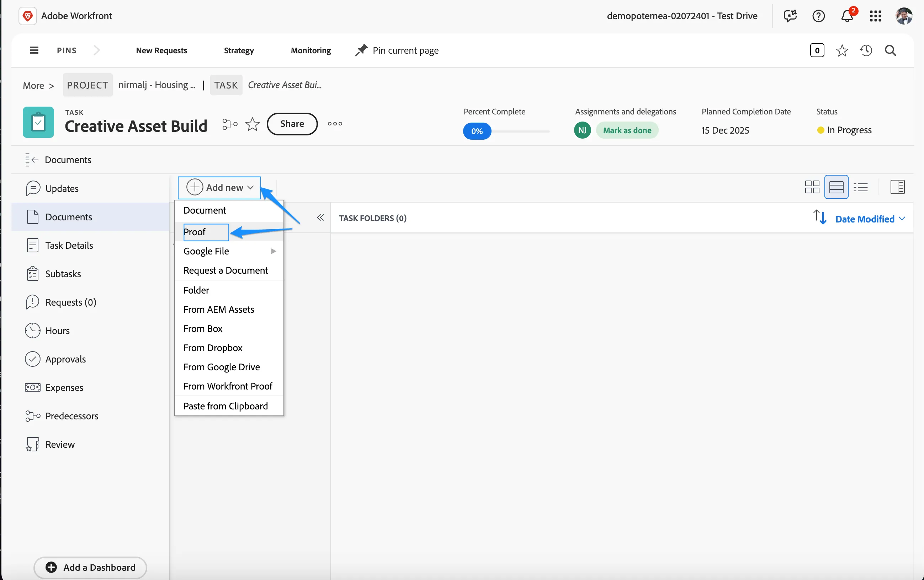The height and width of the screenshot is (580, 924).
Task: Open the search magnifier icon
Action: [x=890, y=50]
